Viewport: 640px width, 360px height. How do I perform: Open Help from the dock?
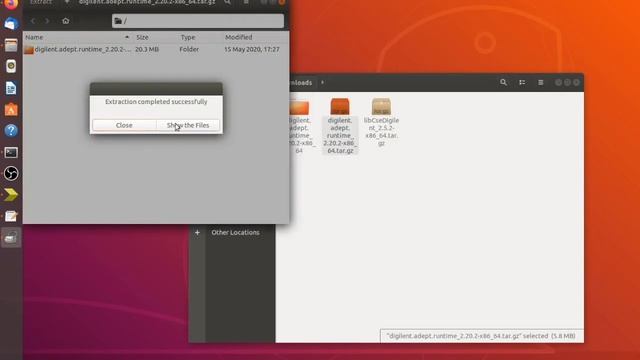click(11, 131)
